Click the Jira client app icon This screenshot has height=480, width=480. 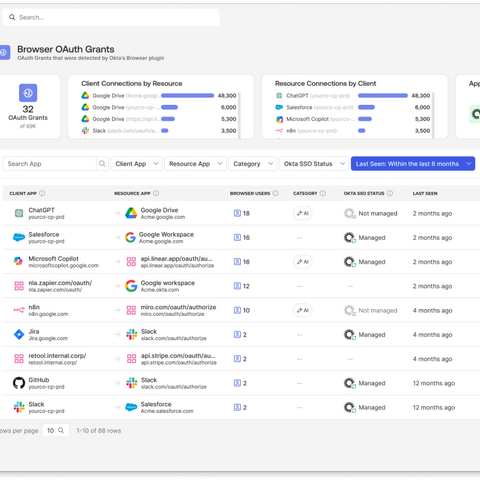[x=19, y=334]
